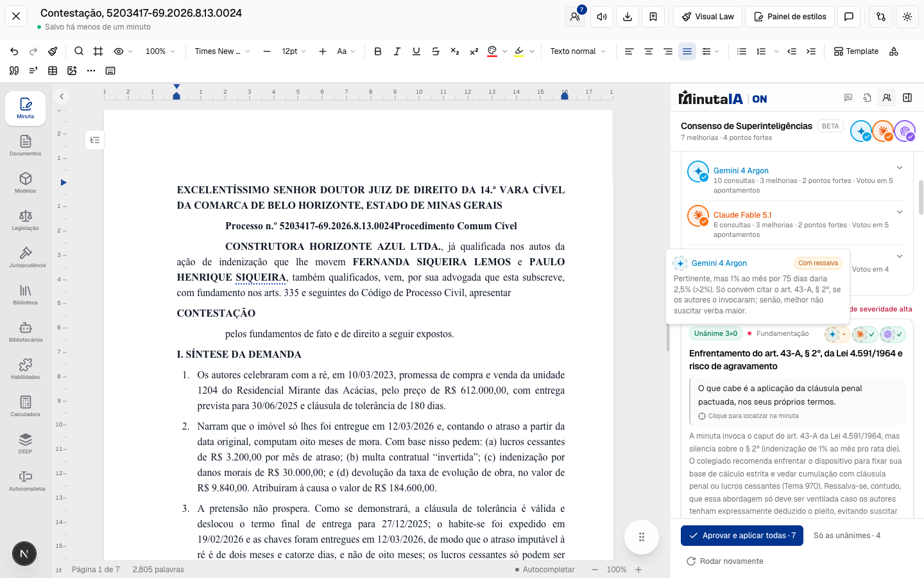Viewport: 924px width, 578px height.
Task: Toggle strikethrough formatting
Action: (436, 51)
